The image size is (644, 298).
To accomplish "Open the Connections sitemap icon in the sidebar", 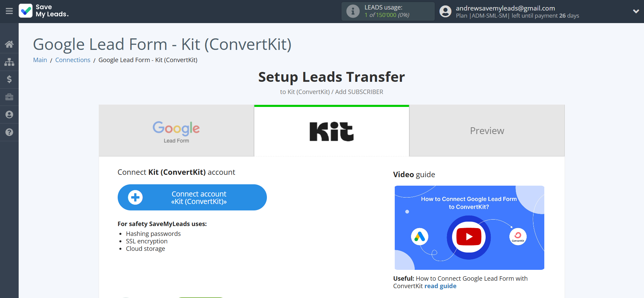I will click(x=9, y=62).
